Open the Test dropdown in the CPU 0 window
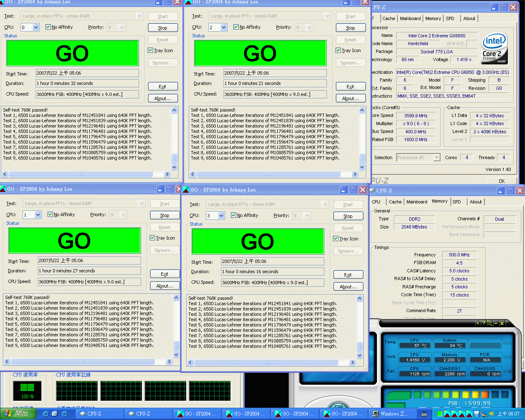525x420 pixels. (x=139, y=16)
